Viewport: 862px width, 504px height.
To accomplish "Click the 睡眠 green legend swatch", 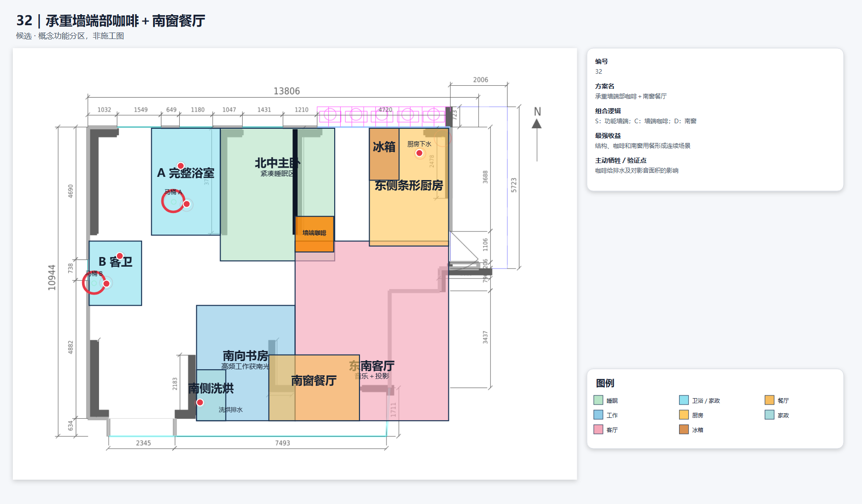I will 598,400.
